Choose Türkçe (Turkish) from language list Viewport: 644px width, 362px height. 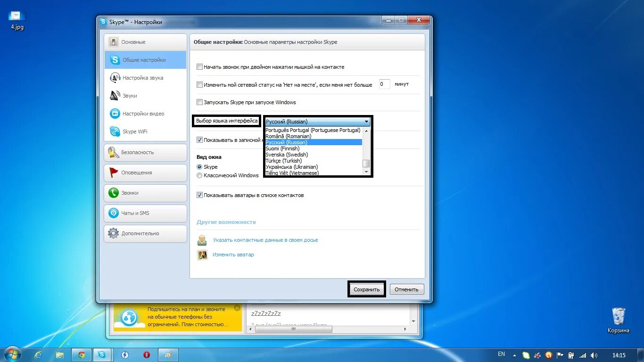point(313,161)
